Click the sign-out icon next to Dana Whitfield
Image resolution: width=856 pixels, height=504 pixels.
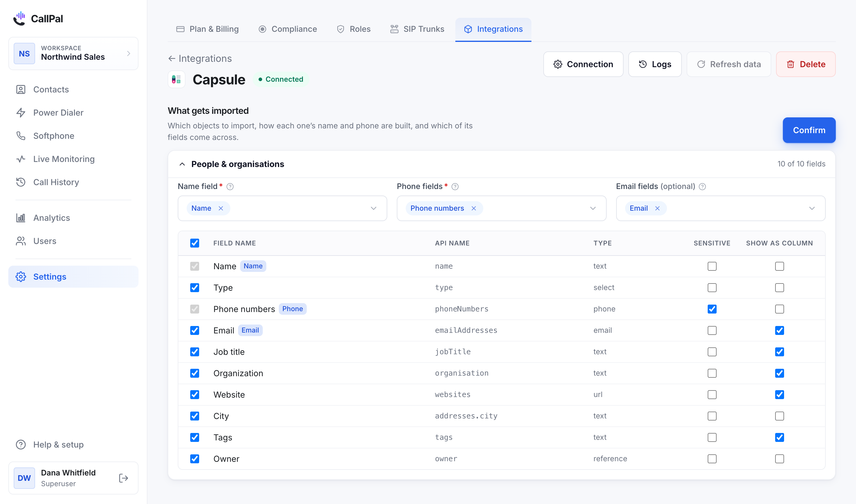pyautogui.click(x=124, y=478)
